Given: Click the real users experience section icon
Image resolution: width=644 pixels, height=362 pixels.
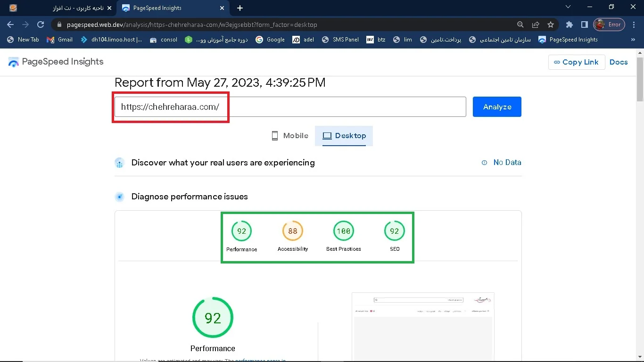Looking at the screenshot, I should coord(119,163).
